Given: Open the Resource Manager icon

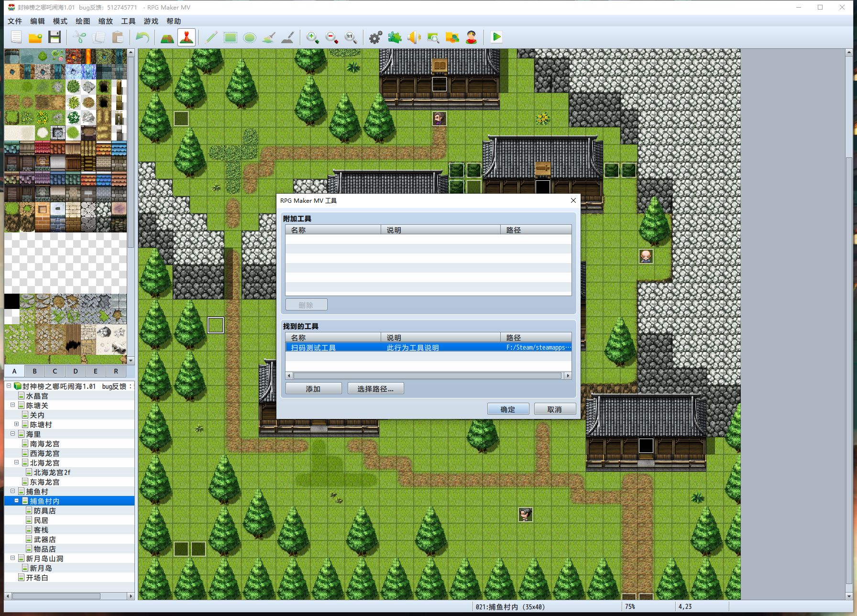Looking at the screenshot, I should point(452,37).
